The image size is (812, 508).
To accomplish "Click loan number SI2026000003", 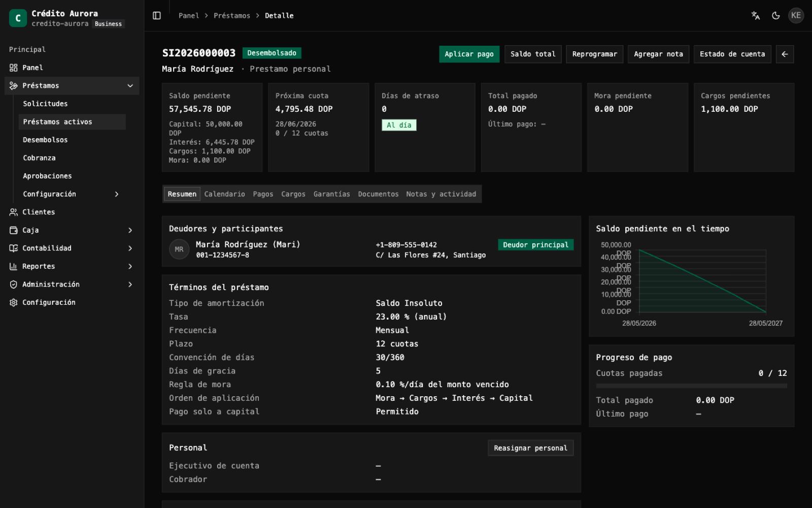I will [x=199, y=53].
